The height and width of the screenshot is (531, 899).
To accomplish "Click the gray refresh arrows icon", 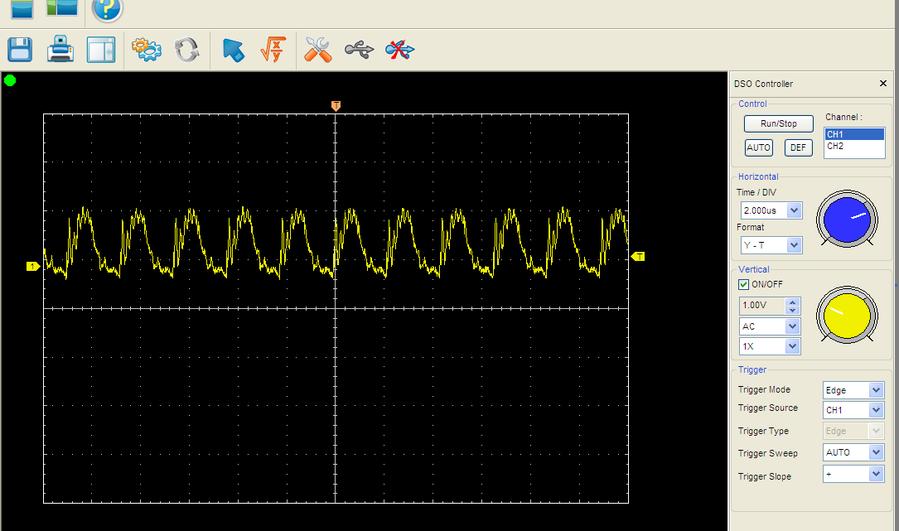I will (x=187, y=50).
